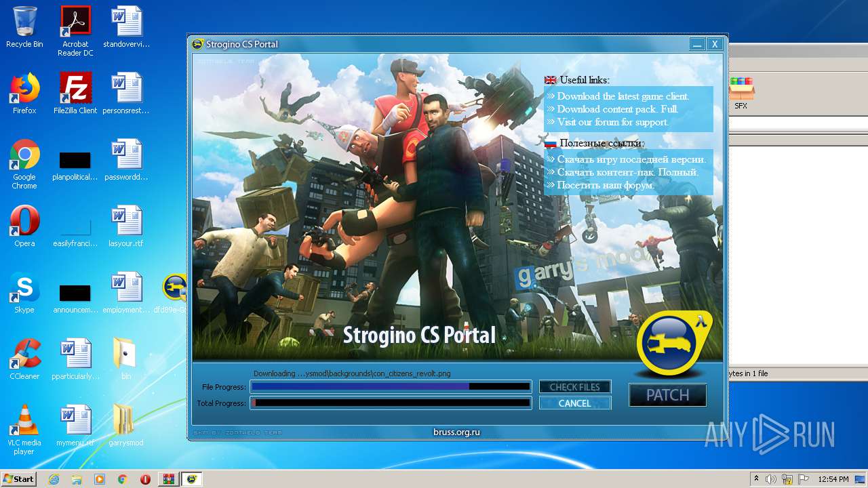Open the network tray icon
The width and height of the screenshot is (868, 488).
pos(787,479)
